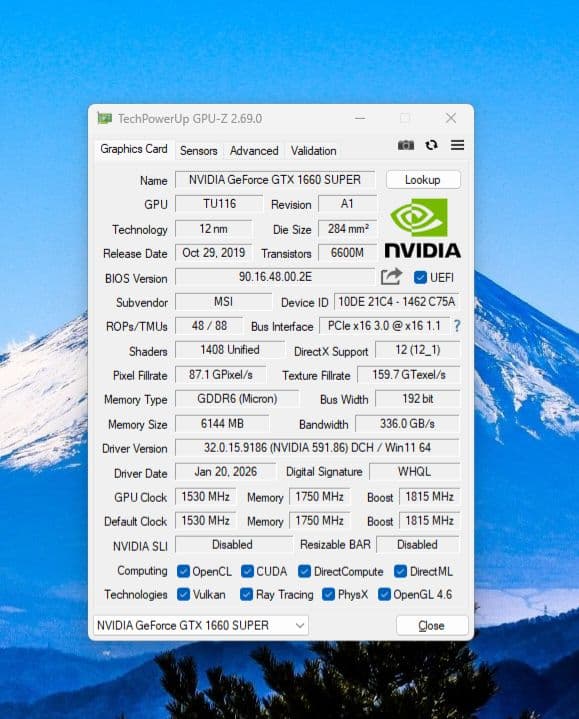Click the GPU field TU116
Screen dimensions: 579x719
[x=219, y=204]
